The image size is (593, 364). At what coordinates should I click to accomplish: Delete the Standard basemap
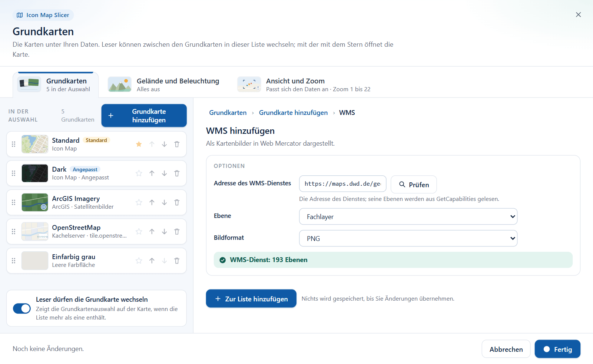tap(177, 144)
